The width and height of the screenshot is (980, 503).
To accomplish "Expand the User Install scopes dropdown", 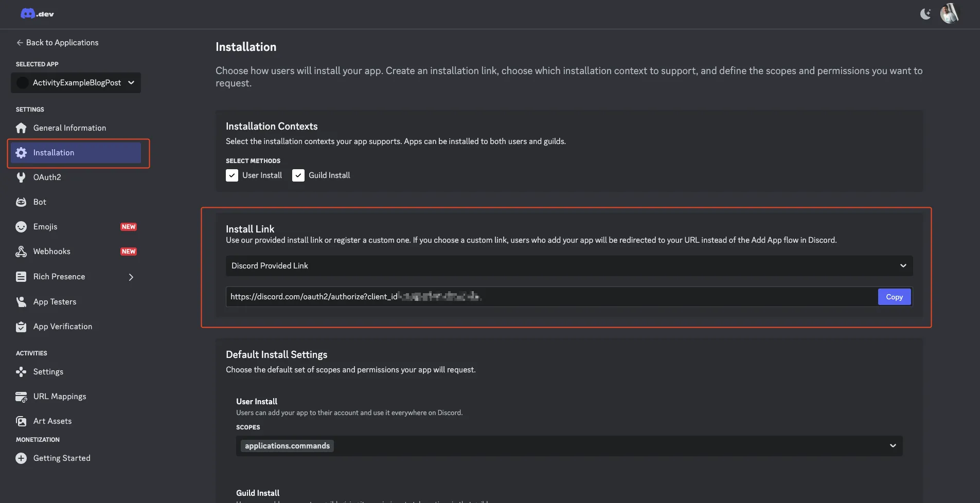I will [893, 446].
